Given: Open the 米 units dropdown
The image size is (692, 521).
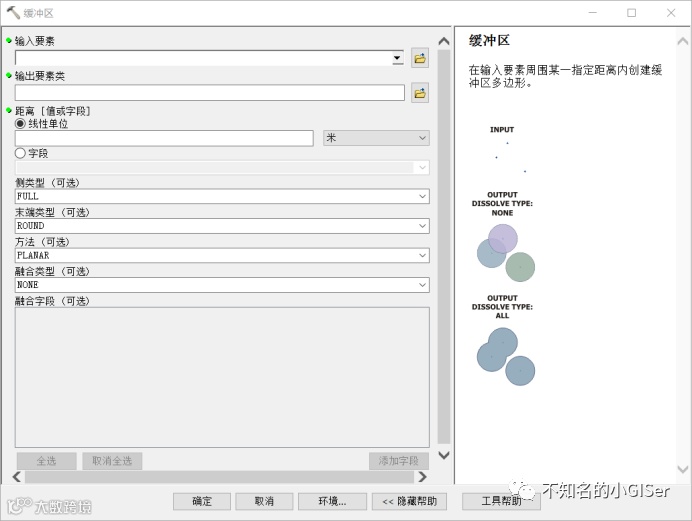Looking at the screenshot, I should [376, 138].
